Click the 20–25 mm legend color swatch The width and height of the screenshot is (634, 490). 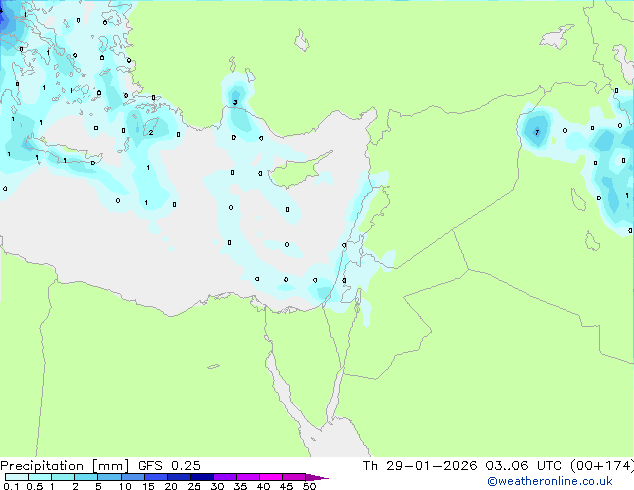click(178, 477)
